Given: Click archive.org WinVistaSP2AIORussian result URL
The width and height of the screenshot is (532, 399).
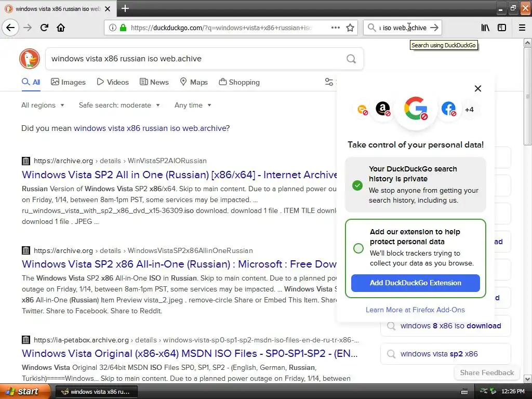Looking at the screenshot, I should tap(120, 161).
